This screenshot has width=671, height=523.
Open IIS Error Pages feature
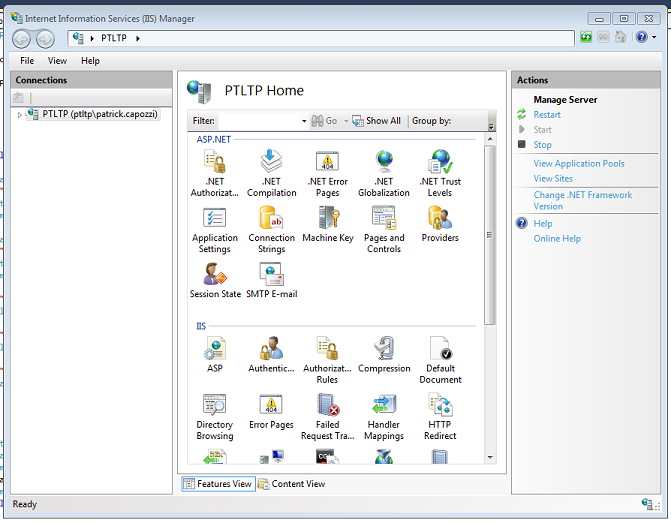pos(271,411)
